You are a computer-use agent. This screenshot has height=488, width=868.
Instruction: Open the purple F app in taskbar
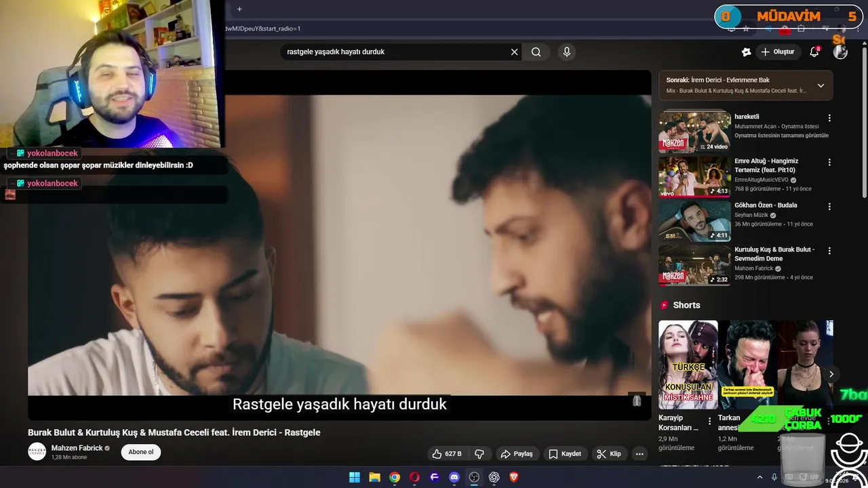[x=435, y=477]
